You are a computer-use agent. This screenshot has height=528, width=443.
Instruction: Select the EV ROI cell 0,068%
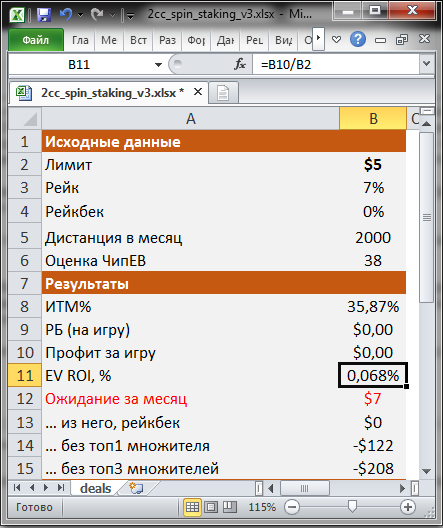[x=373, y=375]
